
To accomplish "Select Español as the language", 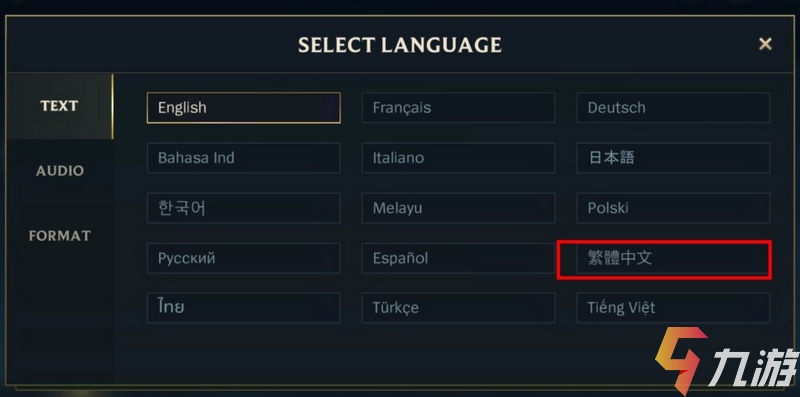I will coord(458,258).
